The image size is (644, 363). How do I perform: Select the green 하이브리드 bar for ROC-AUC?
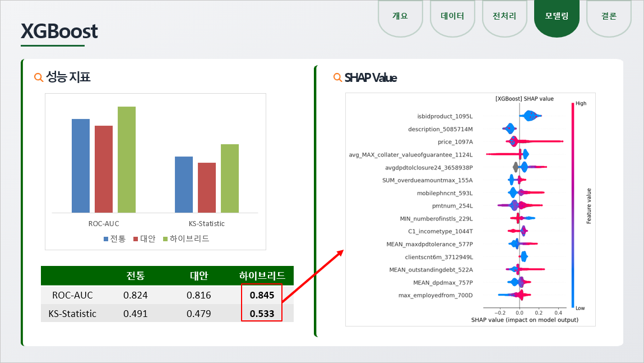click(127, 159)
